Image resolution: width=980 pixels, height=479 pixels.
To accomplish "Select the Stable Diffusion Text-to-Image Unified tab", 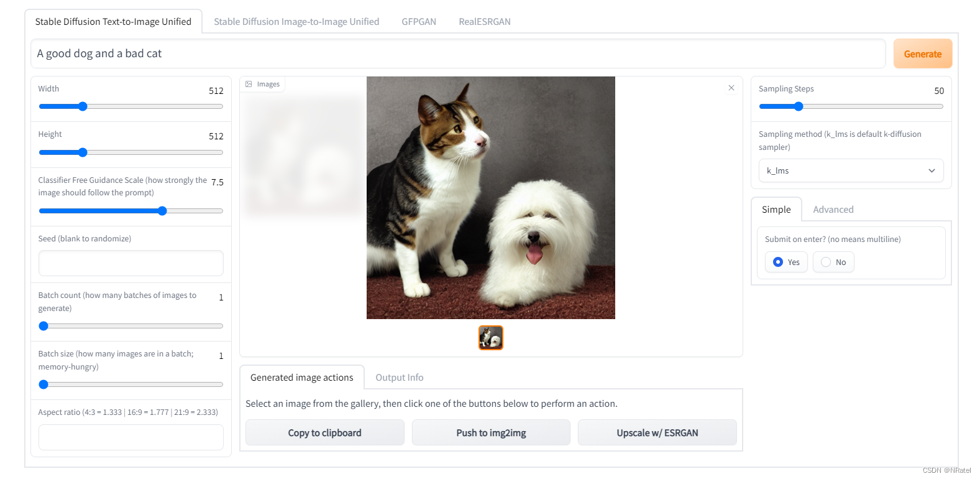I will [113, 22].
